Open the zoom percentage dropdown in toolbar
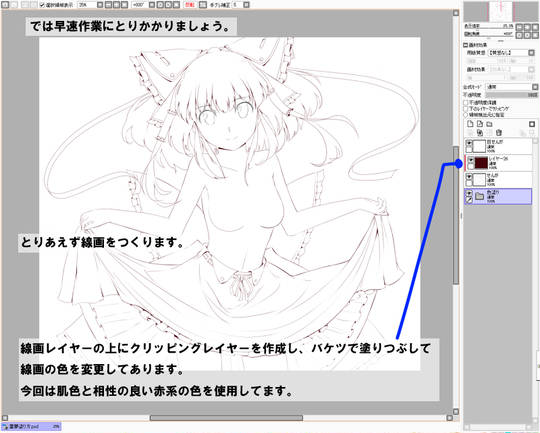This screenshot has width=540, height=433. click(100, 5)
